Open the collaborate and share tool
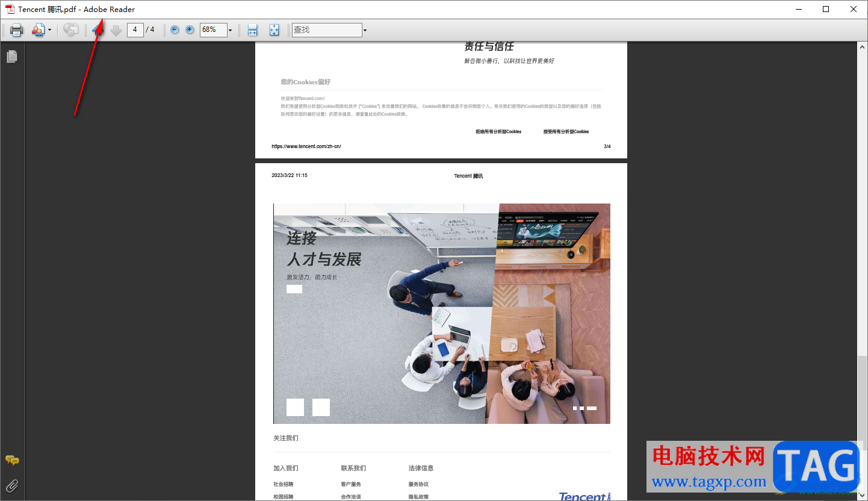Viewport: 868px width, 501px height. [38, 30]
